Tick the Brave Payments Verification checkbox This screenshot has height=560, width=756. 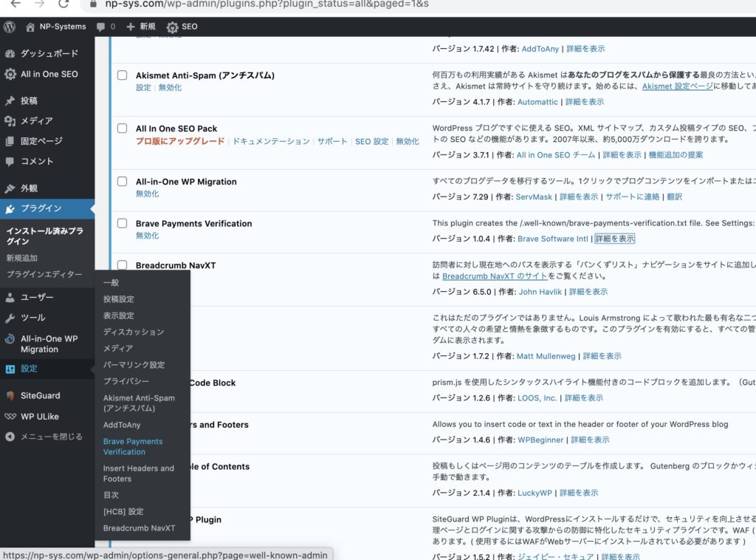click(x=123, y=223)
